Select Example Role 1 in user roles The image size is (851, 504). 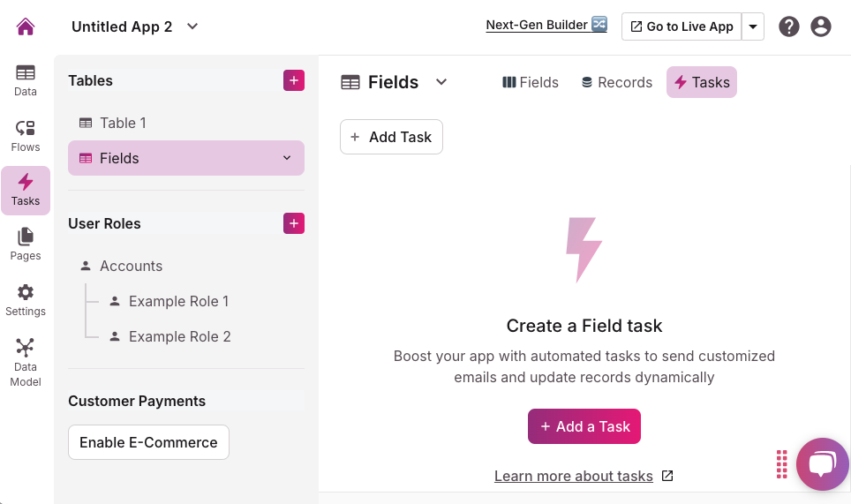coord(178,301)
